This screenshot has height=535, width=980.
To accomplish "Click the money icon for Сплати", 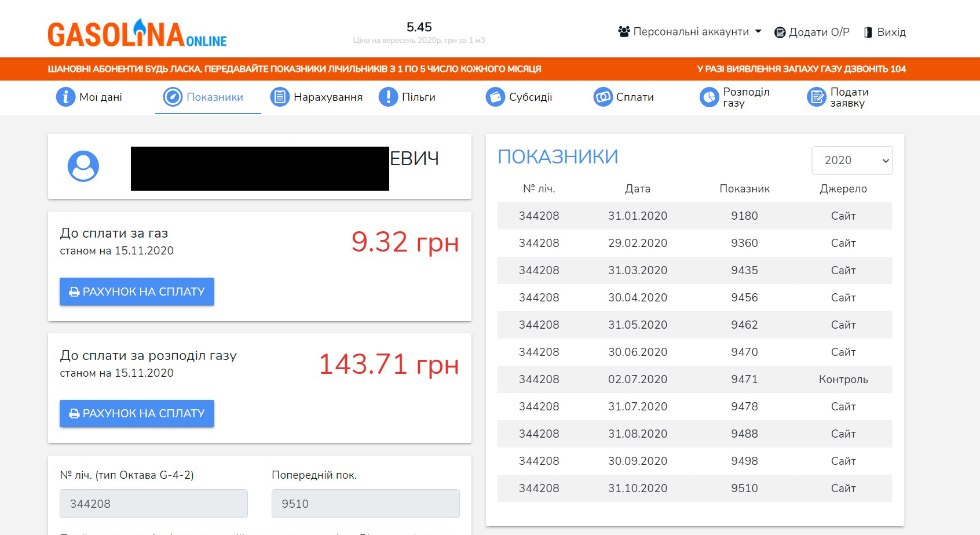I will (603, 97).
